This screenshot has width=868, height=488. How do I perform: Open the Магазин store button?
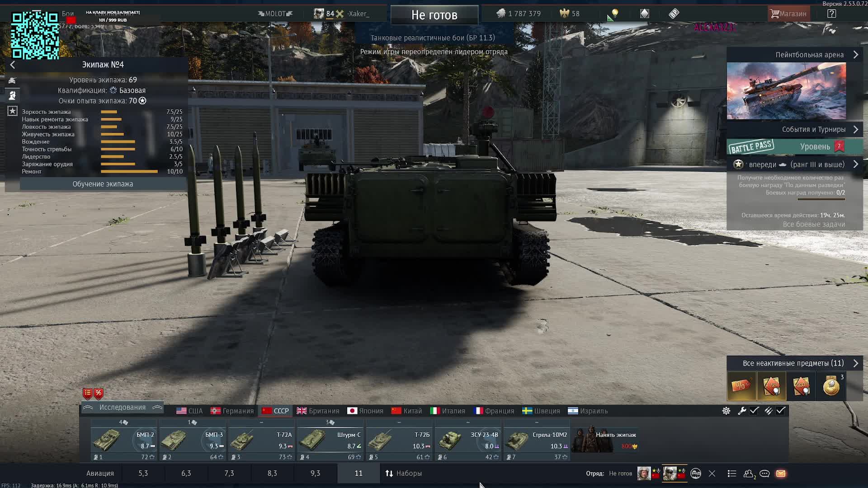(x=788, y=14)
